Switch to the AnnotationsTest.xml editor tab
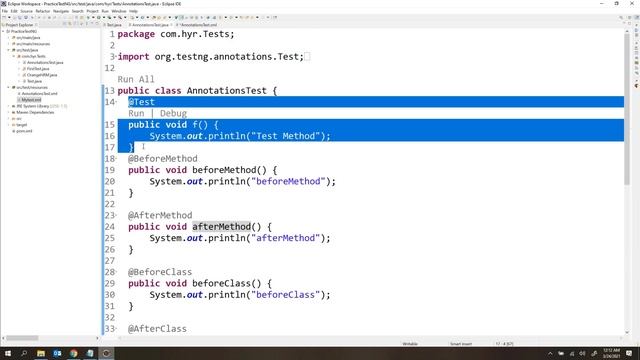The height and width of the screenshot is (360, 640). point(198,25)
